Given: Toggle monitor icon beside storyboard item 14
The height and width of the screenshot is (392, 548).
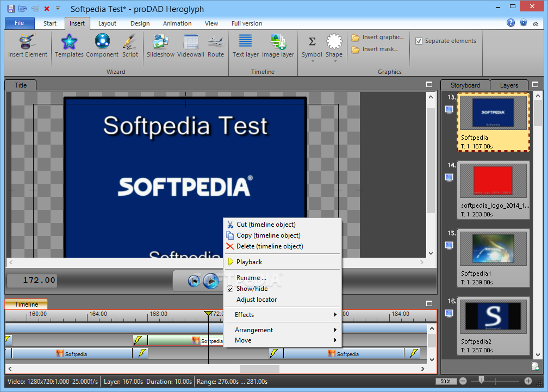Looking at the screenshot, I should [449, 177].
